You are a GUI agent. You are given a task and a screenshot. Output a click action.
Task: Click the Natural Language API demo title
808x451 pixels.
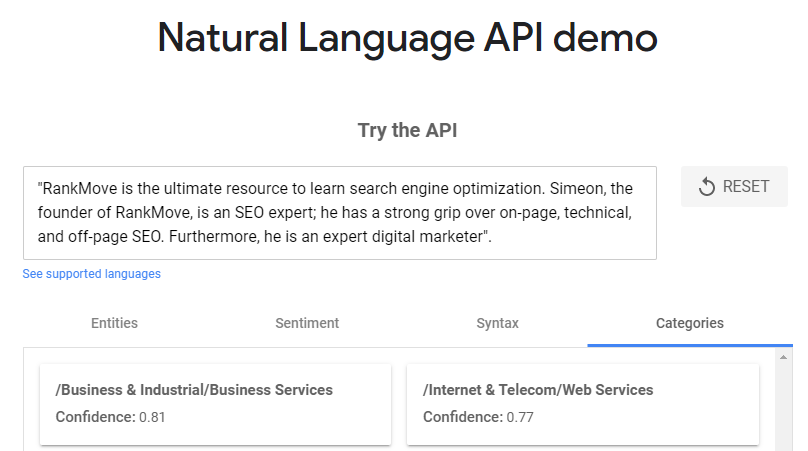coord(407,38)
